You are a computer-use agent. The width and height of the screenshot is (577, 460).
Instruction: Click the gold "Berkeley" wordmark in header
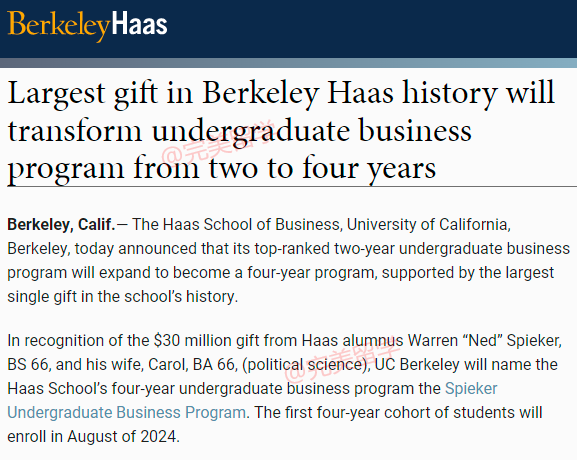click(x=59, y=26)
